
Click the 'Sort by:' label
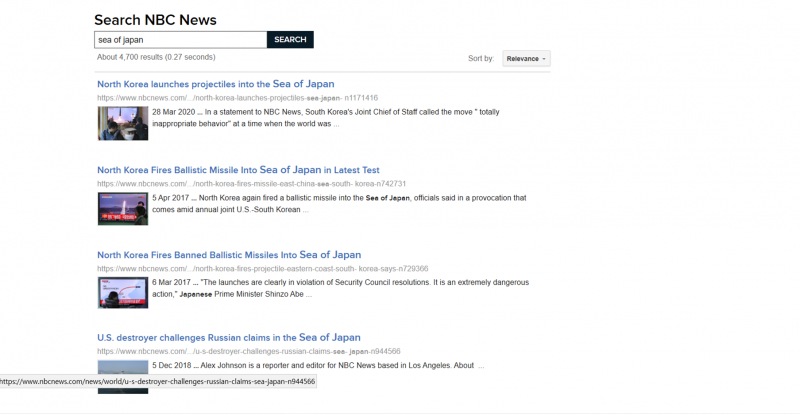click(480, 59)
